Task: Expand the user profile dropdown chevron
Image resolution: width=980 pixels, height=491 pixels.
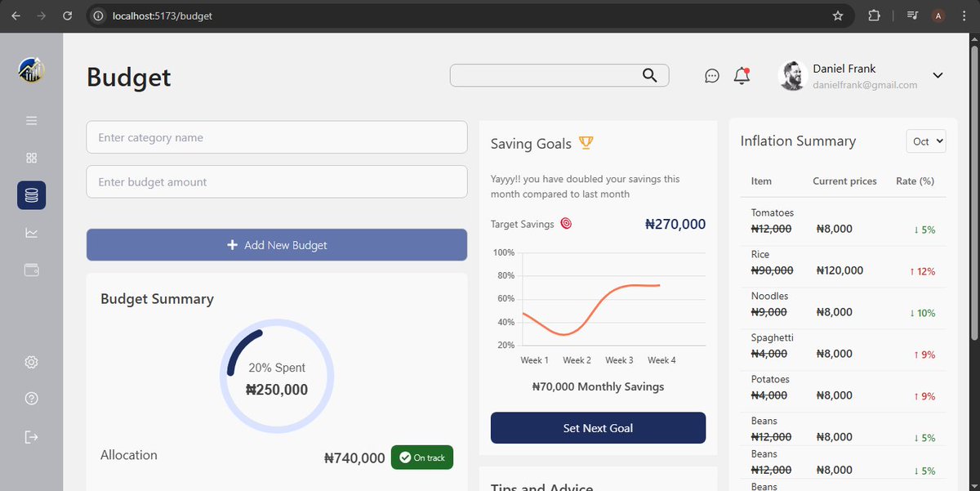Action: point(938,75)
